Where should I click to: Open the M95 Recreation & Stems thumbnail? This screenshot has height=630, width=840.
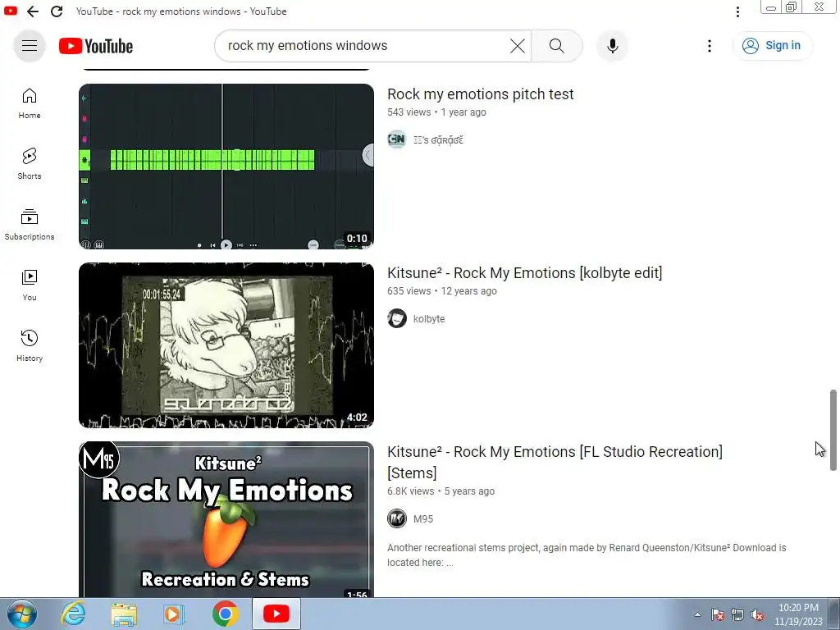(x=226, y=519)
